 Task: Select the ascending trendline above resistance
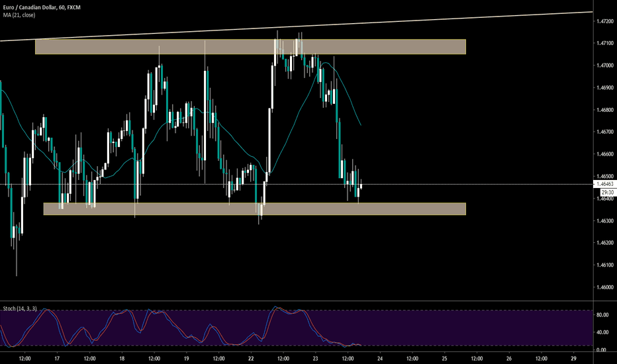(x=296, y=26)
